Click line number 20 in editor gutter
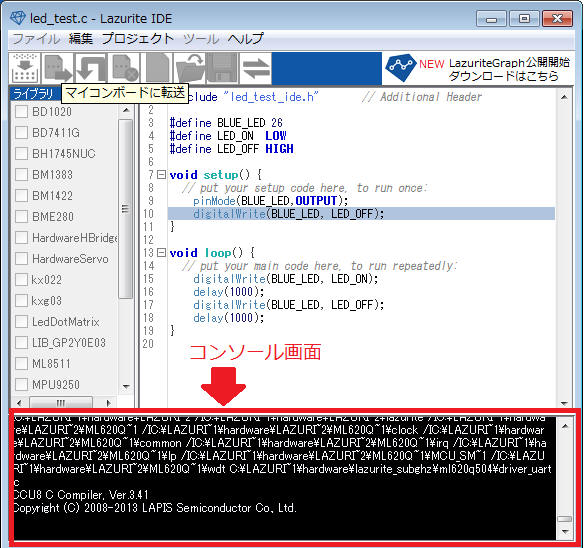The width and height of the screenshot is (584, 548). 148,343
